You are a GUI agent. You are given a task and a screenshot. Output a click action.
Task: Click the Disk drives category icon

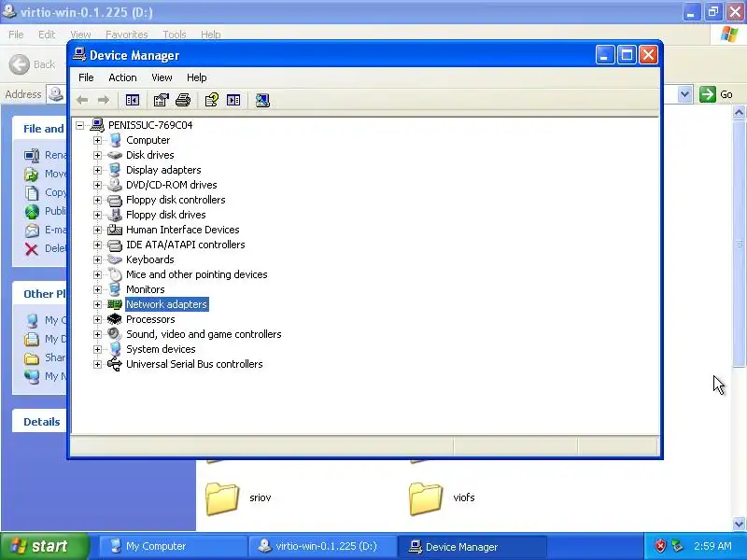[115, 155]
